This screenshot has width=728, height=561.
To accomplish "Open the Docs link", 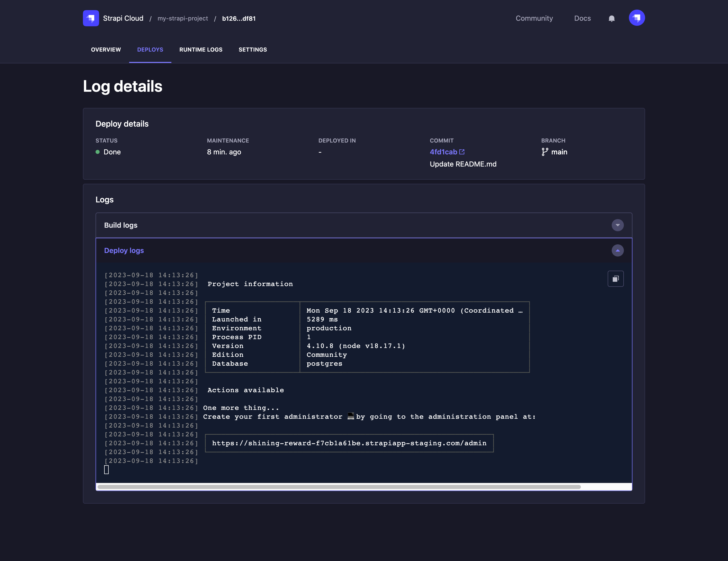I will point(582,18).
